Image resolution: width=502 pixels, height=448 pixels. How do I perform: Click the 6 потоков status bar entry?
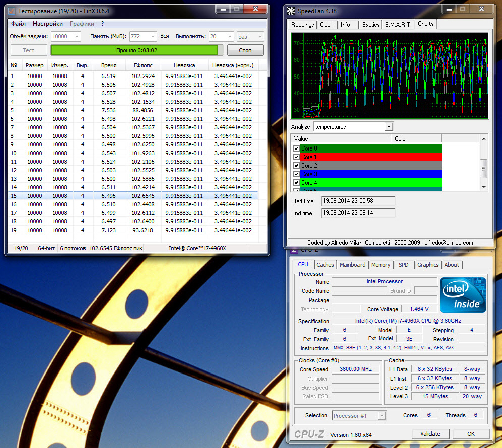(73, 248)
